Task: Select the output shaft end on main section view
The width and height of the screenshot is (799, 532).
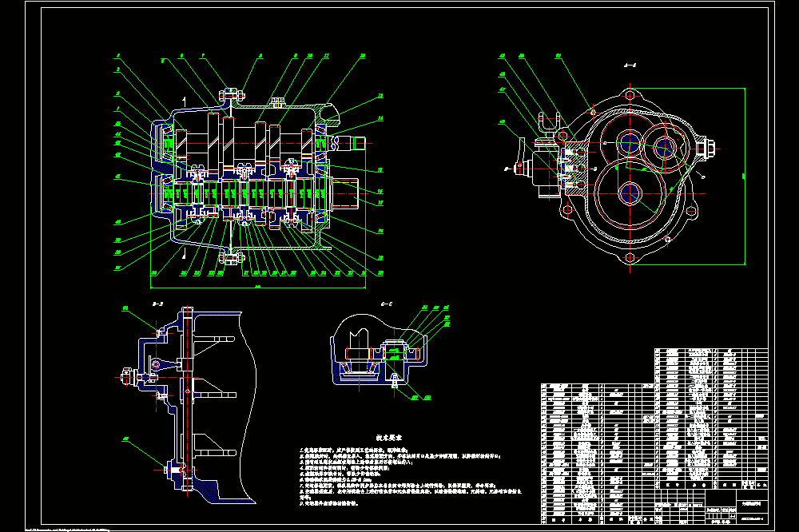Action: pyautogui.click(x=344, y=193)
